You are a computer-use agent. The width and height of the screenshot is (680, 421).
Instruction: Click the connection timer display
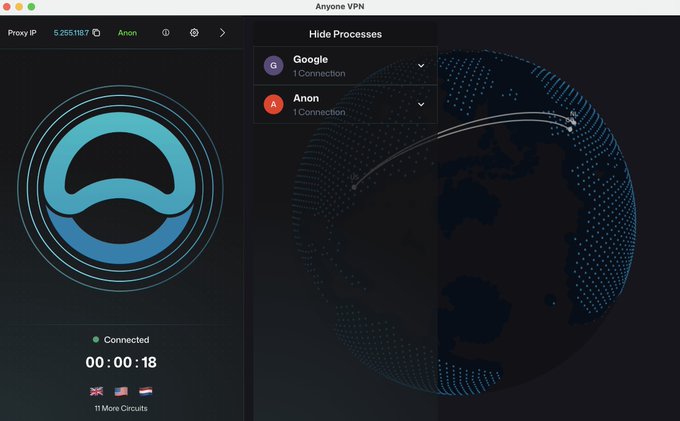point(121,363)
